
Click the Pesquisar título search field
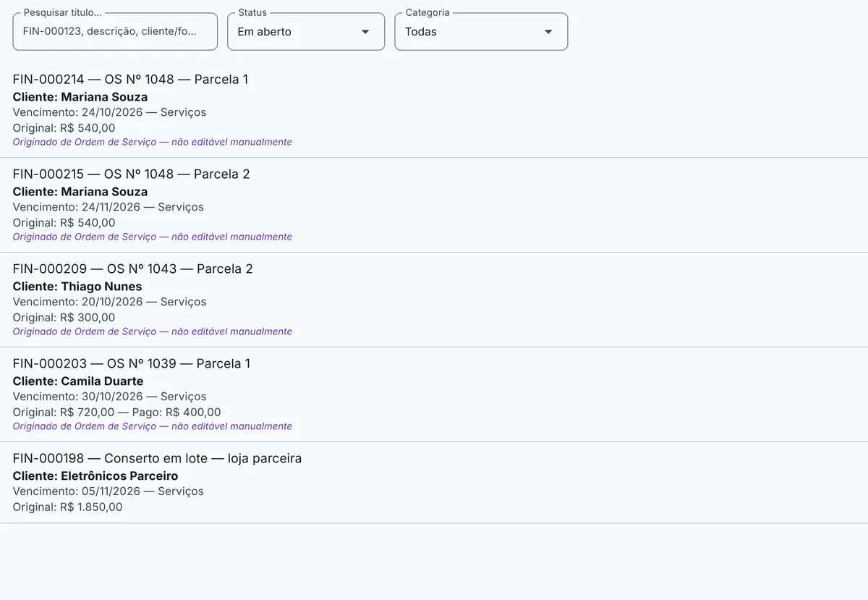point(115,32)
